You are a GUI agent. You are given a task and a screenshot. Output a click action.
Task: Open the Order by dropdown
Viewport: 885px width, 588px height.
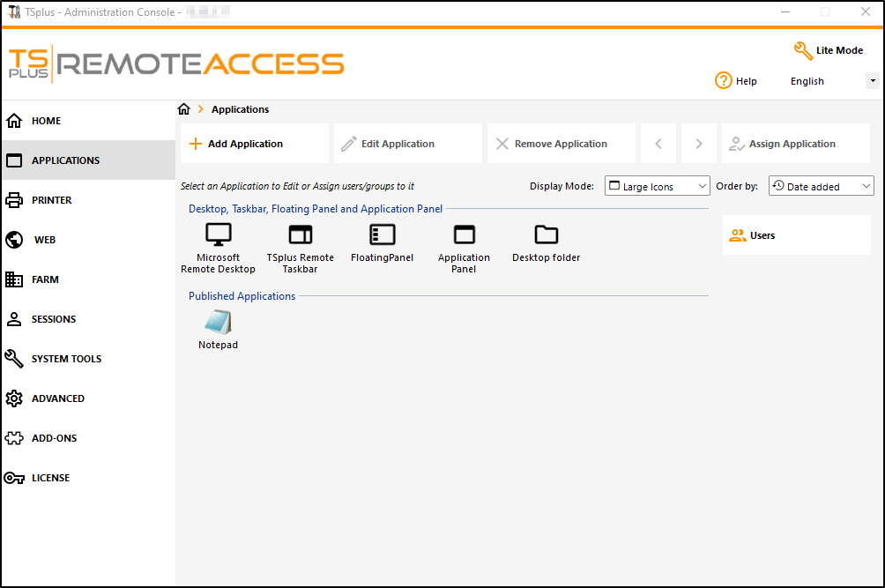coord(821,185)
